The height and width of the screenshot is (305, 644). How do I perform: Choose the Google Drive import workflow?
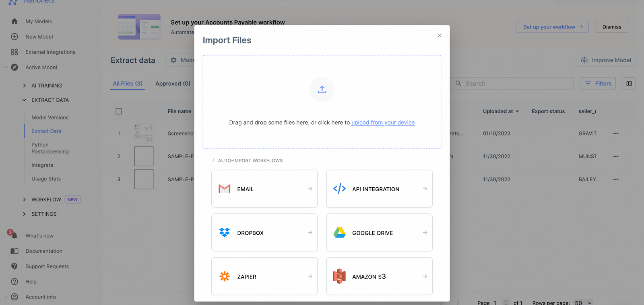380,233
